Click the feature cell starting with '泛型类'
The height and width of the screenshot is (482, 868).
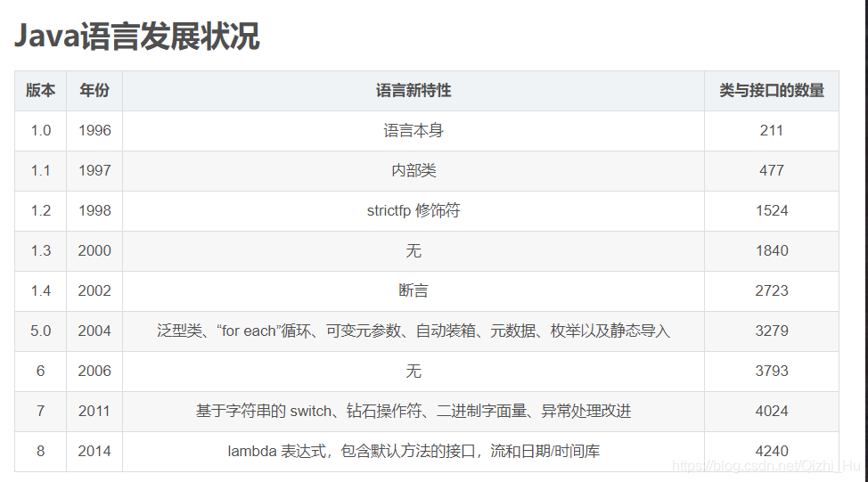(x=414, y=331)
